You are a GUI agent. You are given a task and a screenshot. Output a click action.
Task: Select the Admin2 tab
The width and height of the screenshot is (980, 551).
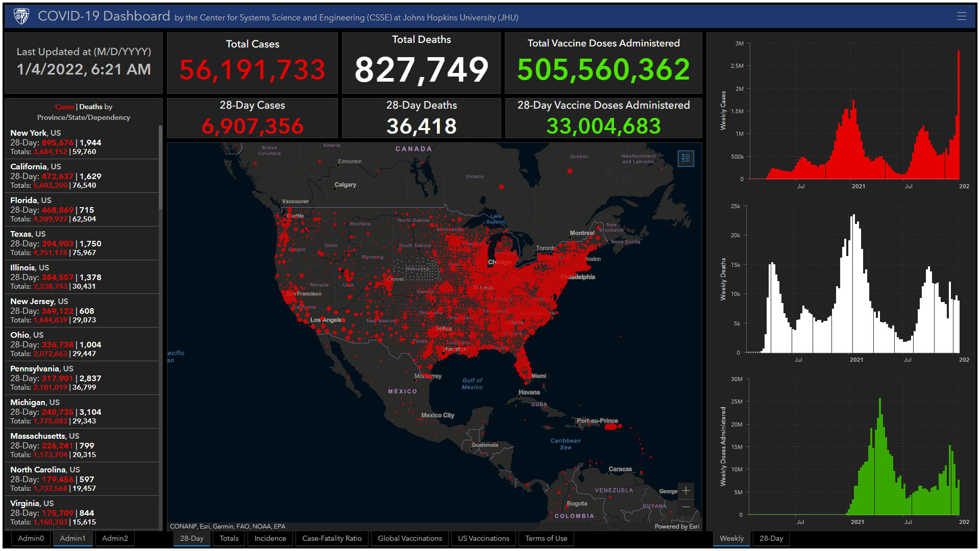point(115,538)
